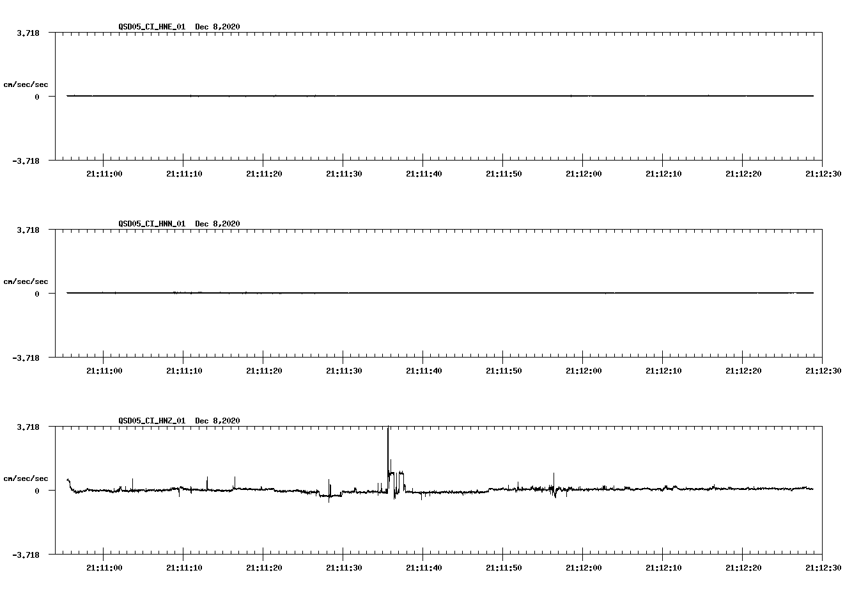This screenshot has width=868, height=591.
Task: Click the 21:12:00 label on the HNE axis
Action: coord(584,171)
